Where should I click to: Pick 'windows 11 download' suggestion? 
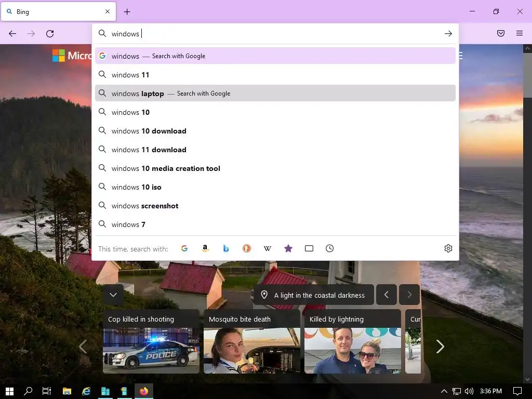coord(275,149)
